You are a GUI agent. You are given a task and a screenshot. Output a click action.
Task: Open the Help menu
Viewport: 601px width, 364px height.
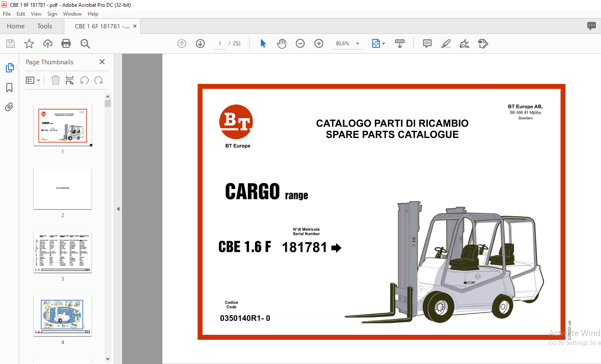click(93, 14)
